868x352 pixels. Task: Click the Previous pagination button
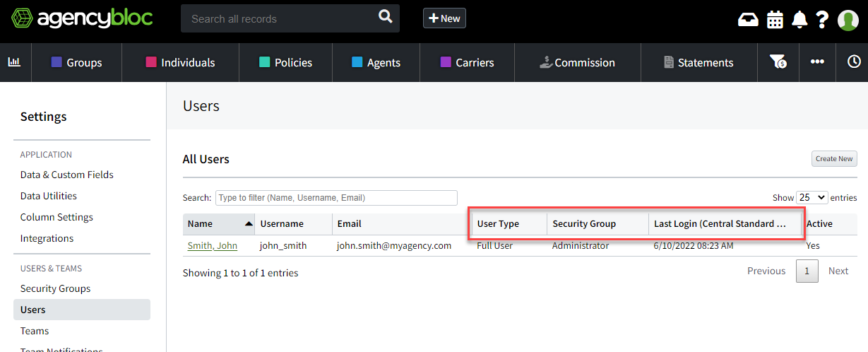click(x=766, y=271)
